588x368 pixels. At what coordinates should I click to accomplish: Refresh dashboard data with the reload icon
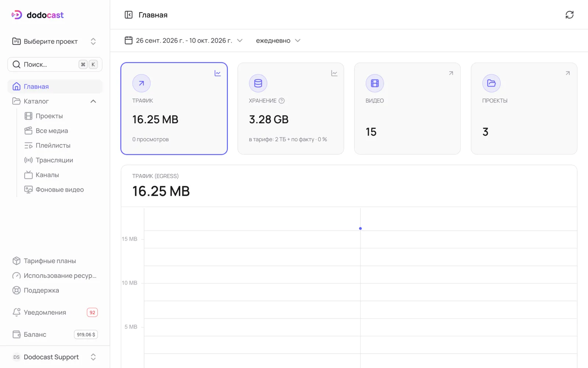pos(570,15)
